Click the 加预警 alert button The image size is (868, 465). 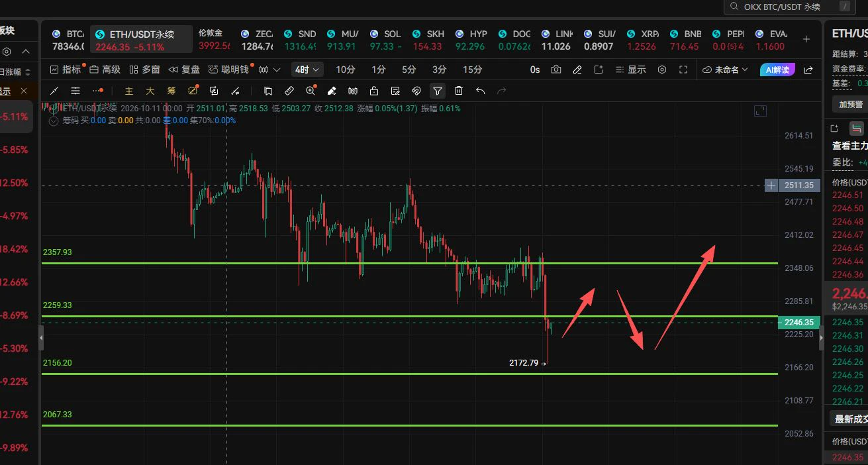[851, 104]
